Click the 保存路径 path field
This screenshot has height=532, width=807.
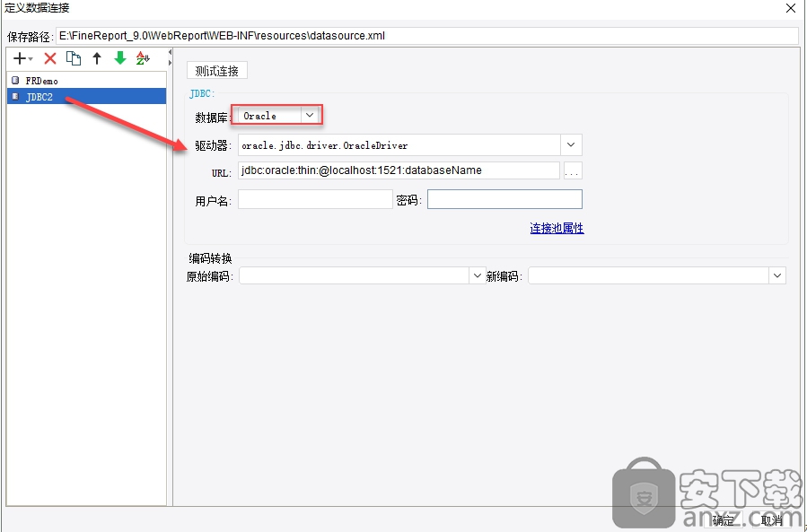pyautogui.click(x=426, y=36)
